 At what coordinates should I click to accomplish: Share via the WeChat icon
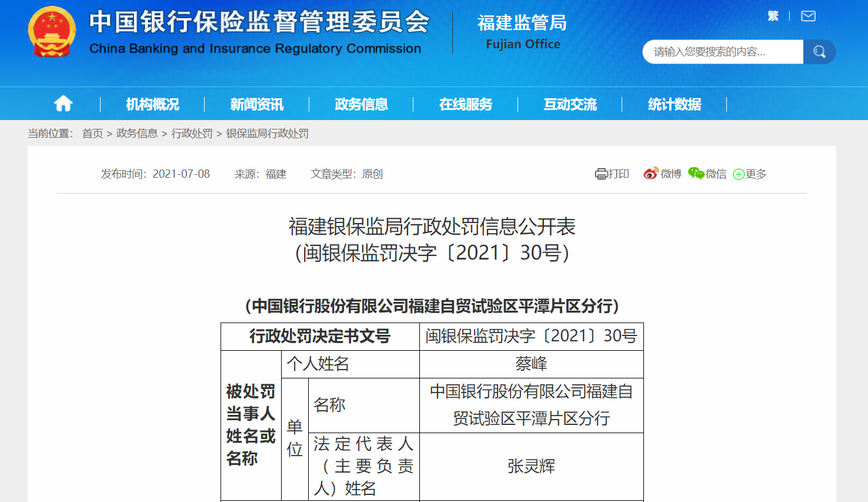[696, 174]
